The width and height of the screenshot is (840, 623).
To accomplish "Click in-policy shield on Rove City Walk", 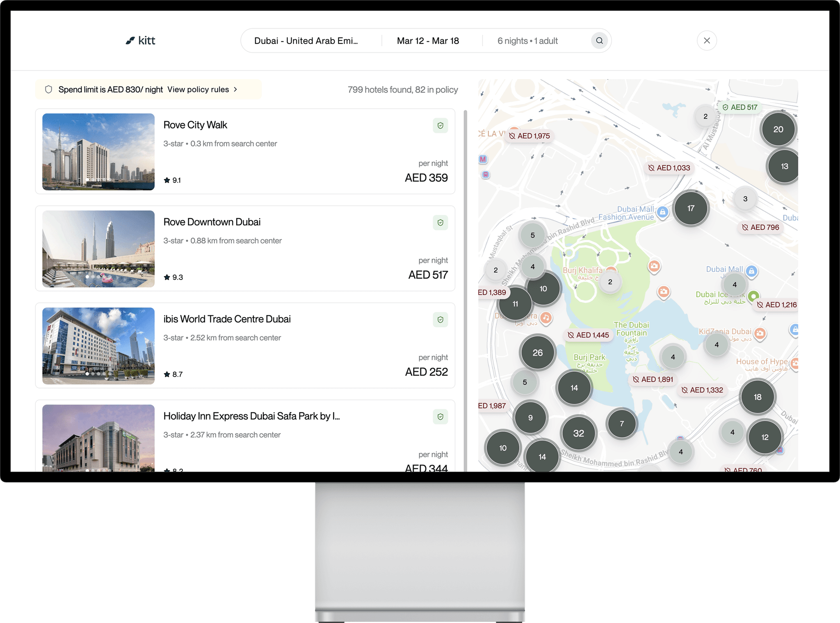I will coord(440,126).
